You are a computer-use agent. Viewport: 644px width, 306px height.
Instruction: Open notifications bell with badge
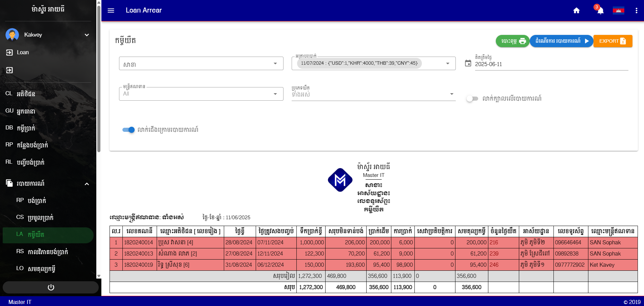(600, 10)
